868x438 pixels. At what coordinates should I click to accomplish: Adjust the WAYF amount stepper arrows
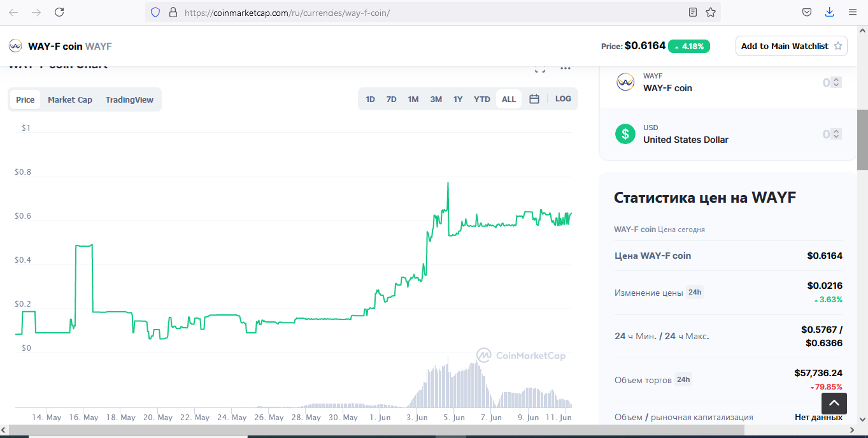coord(837,82)
